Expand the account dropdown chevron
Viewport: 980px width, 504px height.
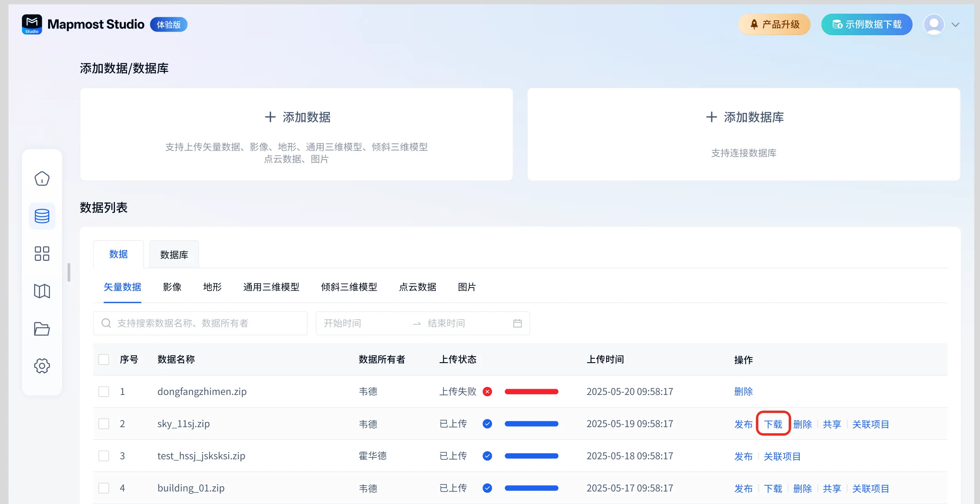(955, 25)
